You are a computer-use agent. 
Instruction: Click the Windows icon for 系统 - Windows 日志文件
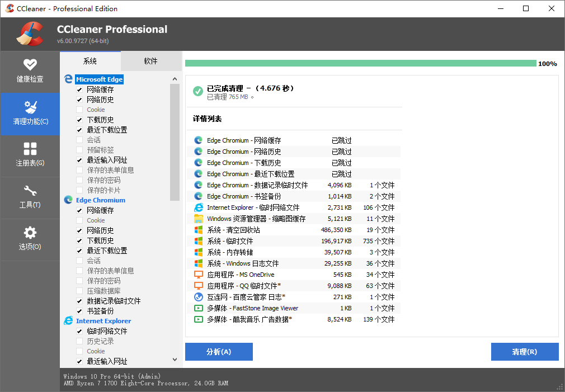pyautogui.click(x=198, y=263)
